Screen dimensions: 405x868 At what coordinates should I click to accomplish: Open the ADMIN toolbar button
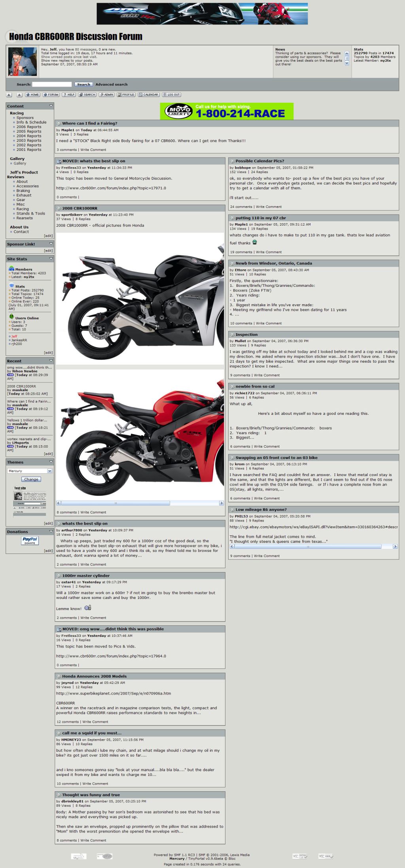pyautogui.click(x=107, y=95)
